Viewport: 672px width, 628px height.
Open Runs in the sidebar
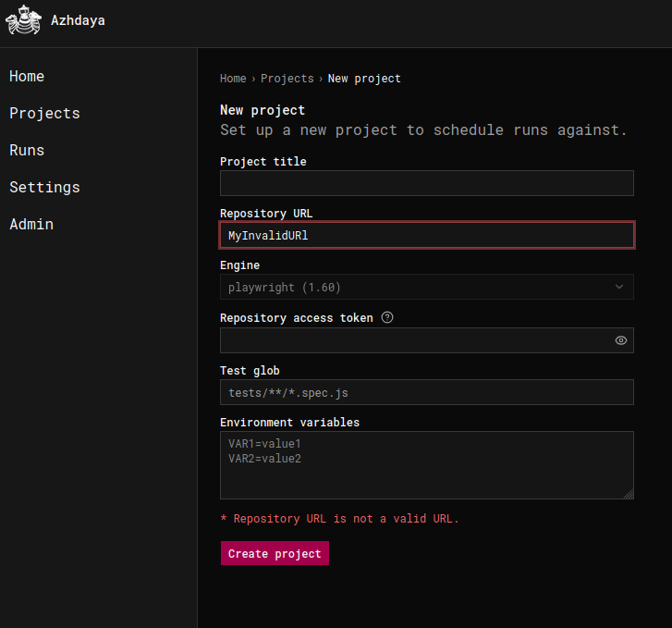[27, 150]
